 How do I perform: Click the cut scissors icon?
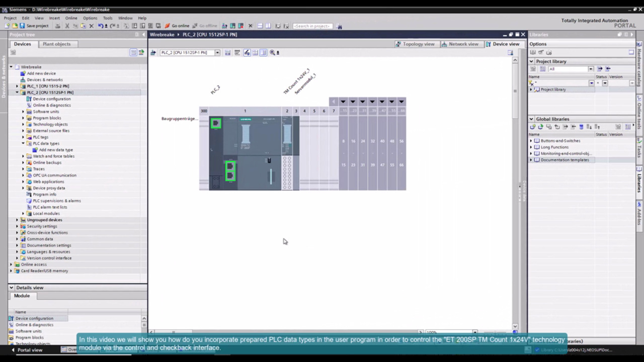[67, 26]
